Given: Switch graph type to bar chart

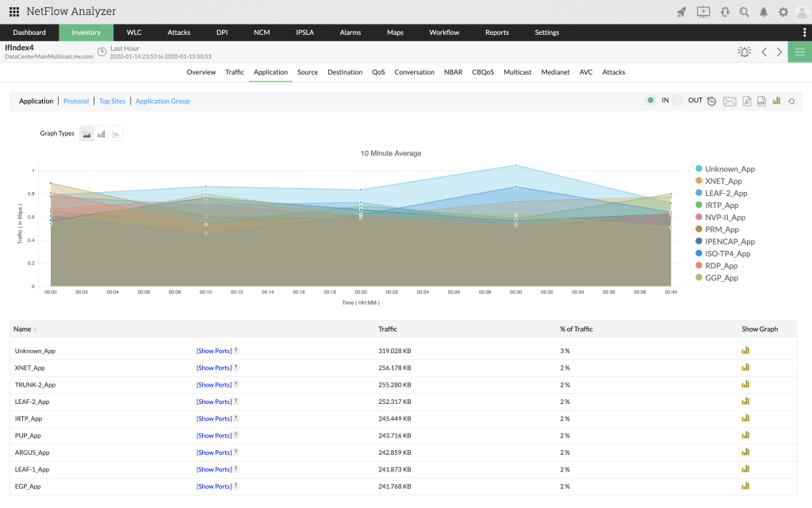Looking at the screenshot, I should click(x=101, y=133).
